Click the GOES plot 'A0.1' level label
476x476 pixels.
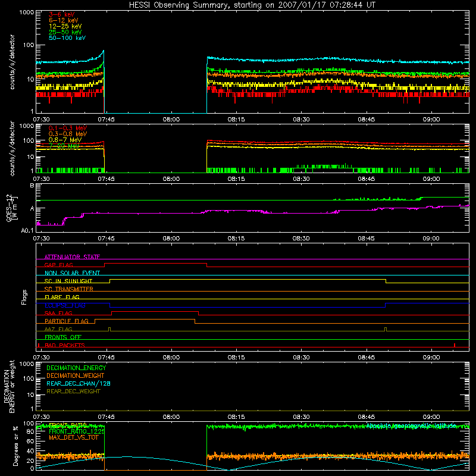coord(27,230)
